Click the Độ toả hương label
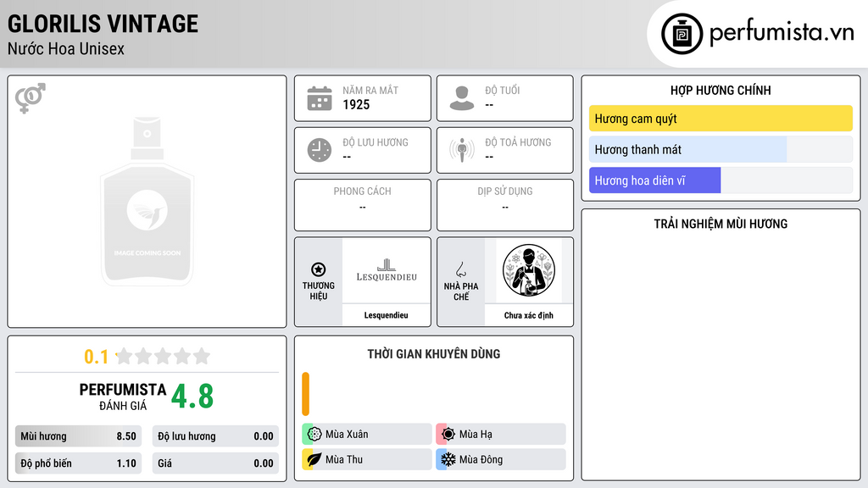This screenshot has height=488, width=868. point(518,142)
